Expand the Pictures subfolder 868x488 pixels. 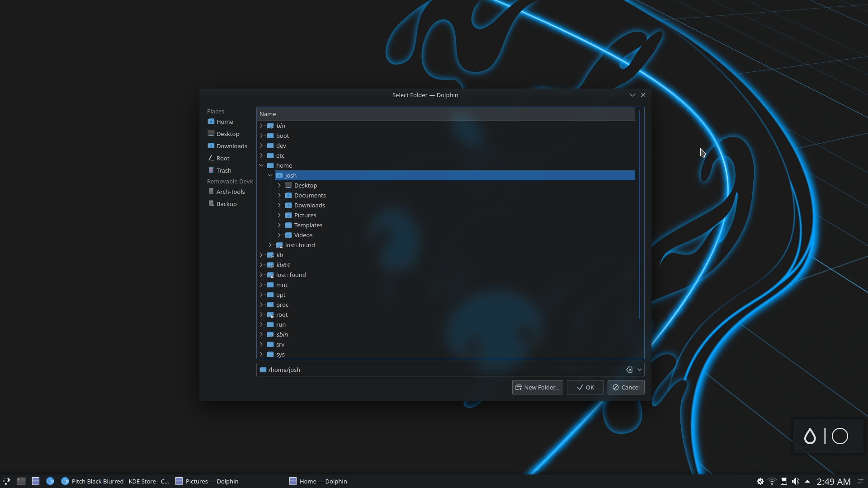tap(279, 215)
